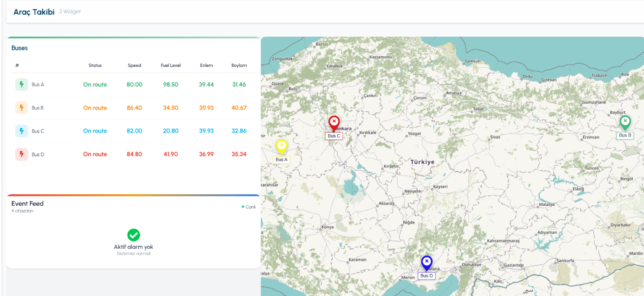The width and height of the screenshot is (644, 296).
Task: Sort by the Speed column header
Action: pyautogui.click(x=135, y=66)
